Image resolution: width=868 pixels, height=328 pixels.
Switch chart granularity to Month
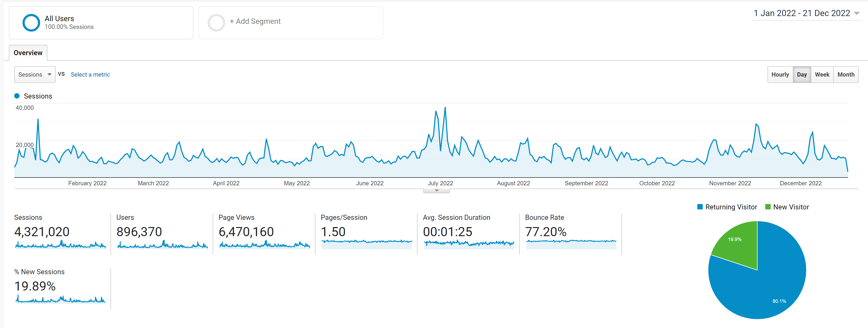[x=846, y=75]
